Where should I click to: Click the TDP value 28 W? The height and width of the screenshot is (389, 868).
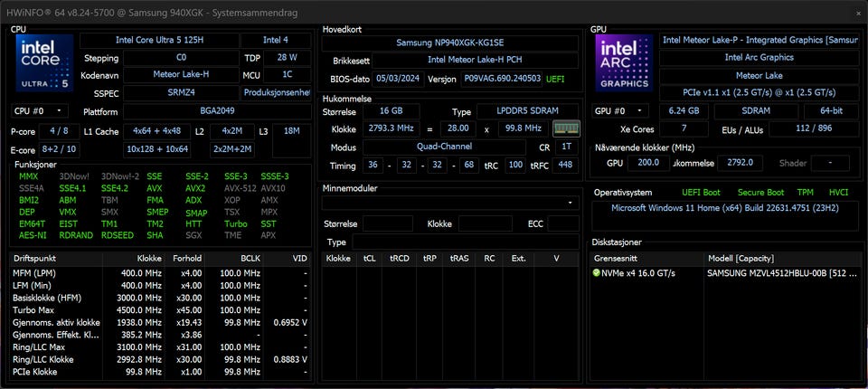(287, 58)
